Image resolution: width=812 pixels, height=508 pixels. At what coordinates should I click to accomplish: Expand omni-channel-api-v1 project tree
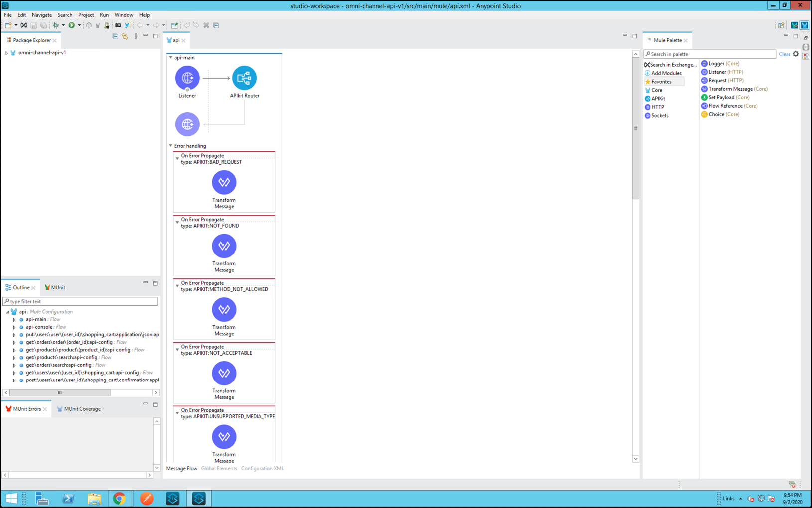click(6, 53)
